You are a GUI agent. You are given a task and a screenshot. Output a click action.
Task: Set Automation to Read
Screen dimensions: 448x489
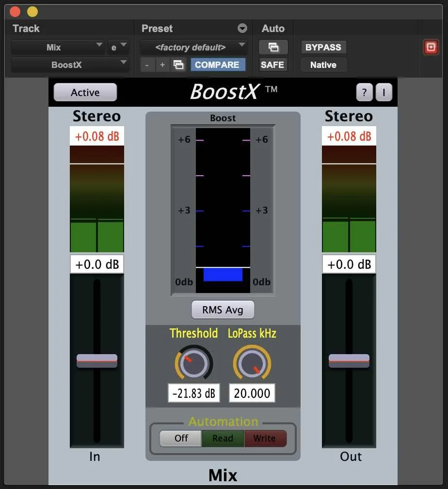point(223,438)
